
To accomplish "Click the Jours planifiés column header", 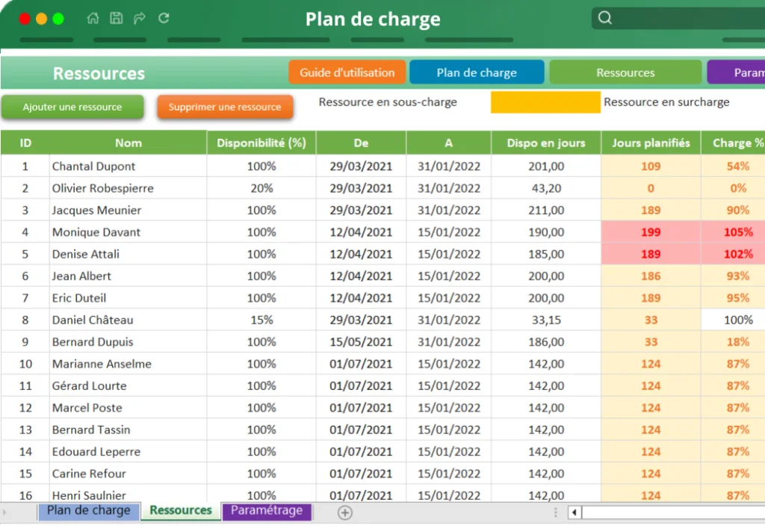I will coord(651,143).
